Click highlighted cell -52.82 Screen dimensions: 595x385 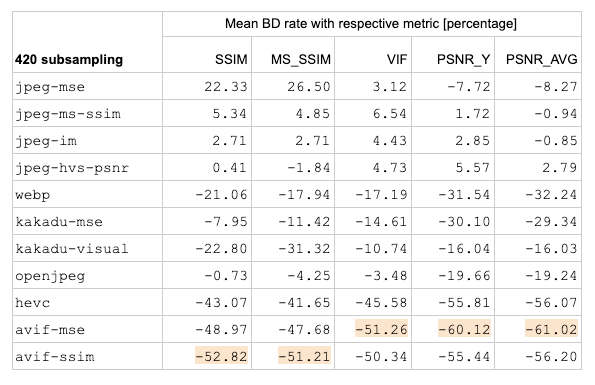(x=221, y=357)
